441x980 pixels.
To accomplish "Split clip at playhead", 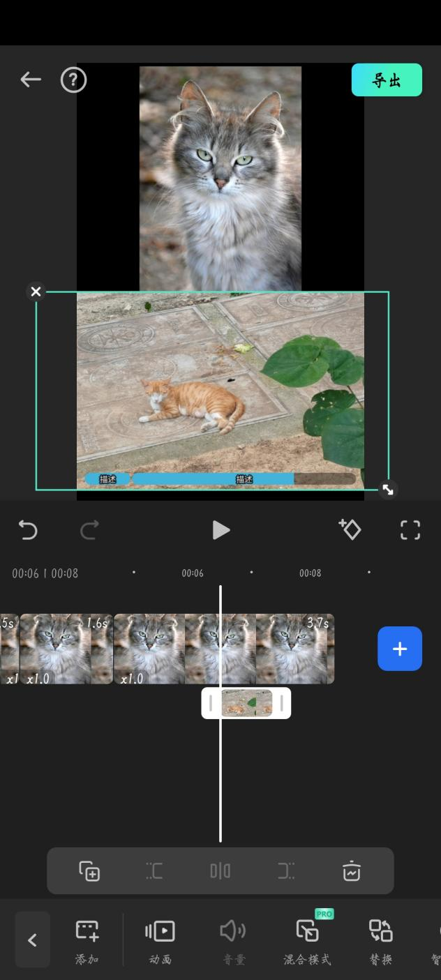I will pos(220,870).
